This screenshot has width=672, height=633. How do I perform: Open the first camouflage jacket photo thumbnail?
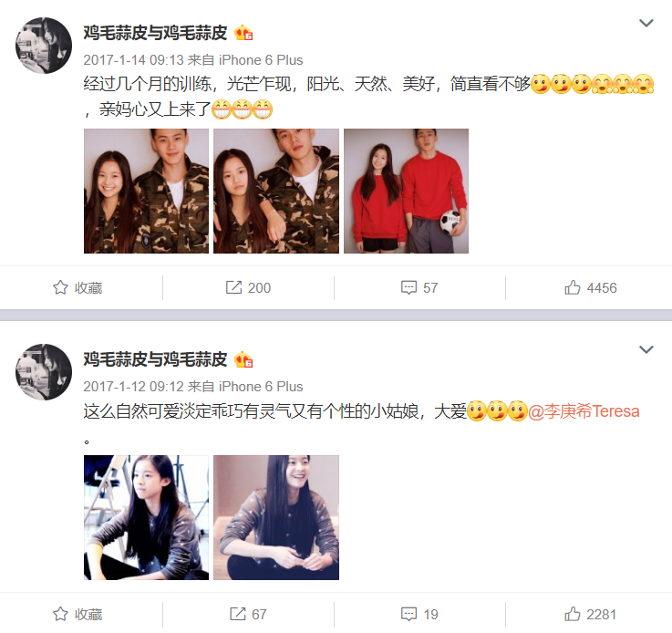pyautogui.click(x=146, y=192)
